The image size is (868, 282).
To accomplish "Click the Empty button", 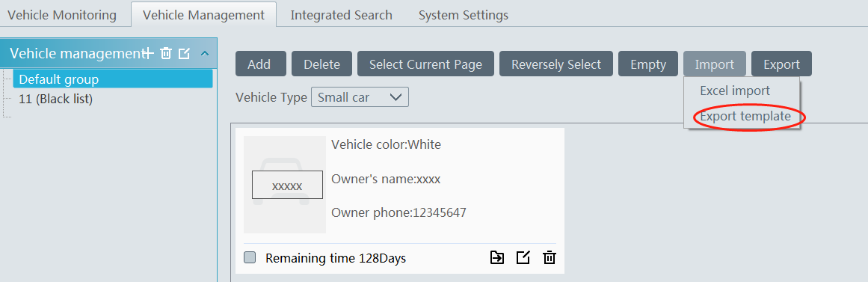I will pyautogui.click(x=648, y=64).
